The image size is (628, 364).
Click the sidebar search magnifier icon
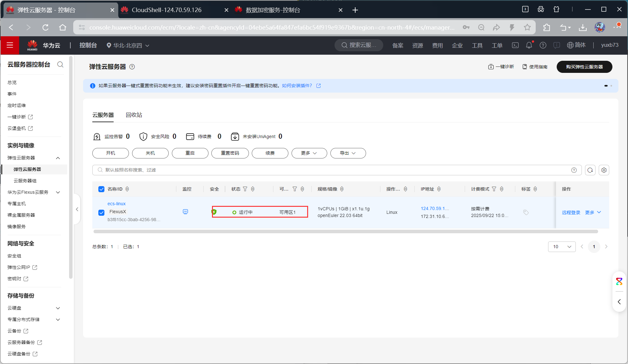(60, 65)
